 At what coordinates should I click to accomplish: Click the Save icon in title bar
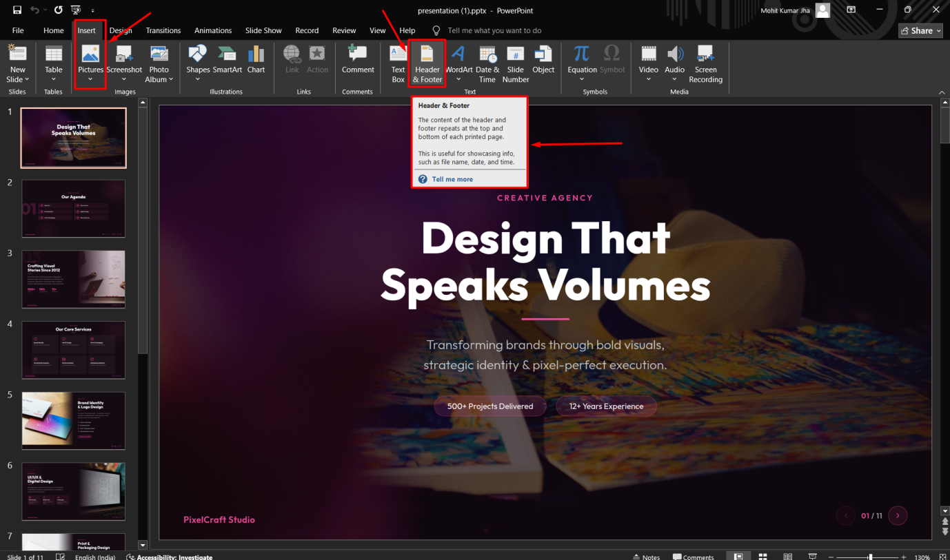(17, 10)
